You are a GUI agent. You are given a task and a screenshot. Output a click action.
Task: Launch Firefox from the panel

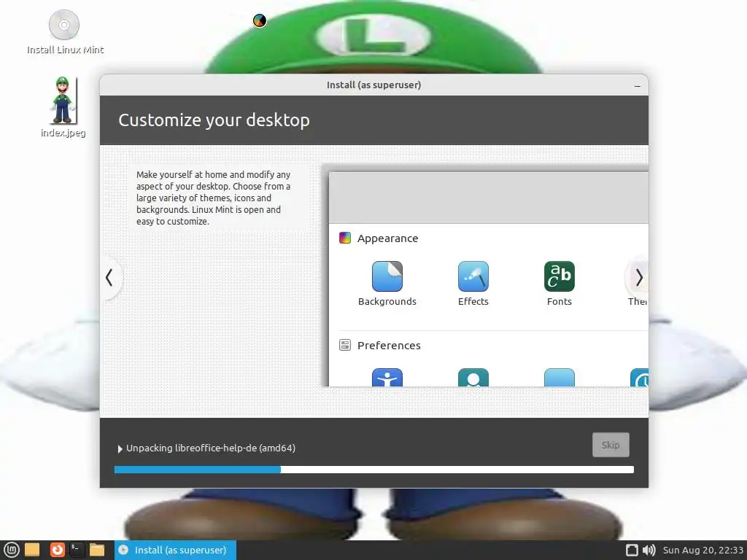pos(57,550)
